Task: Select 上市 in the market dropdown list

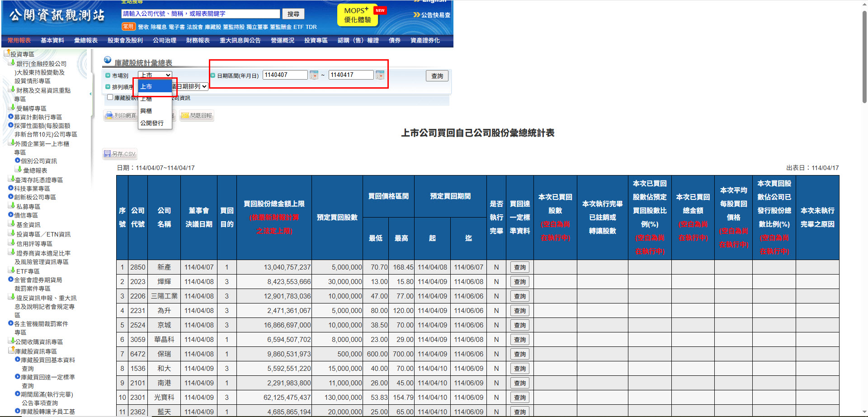Action: pos(155,86)
